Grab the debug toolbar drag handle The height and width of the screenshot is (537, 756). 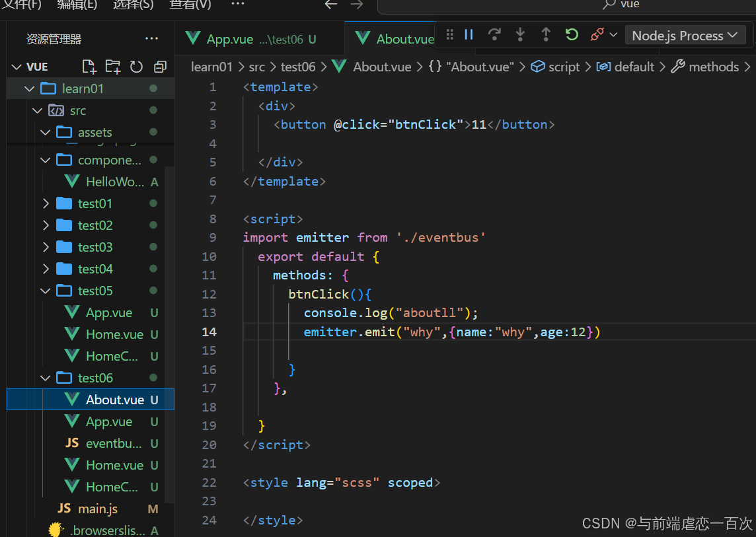pos(449,35)
